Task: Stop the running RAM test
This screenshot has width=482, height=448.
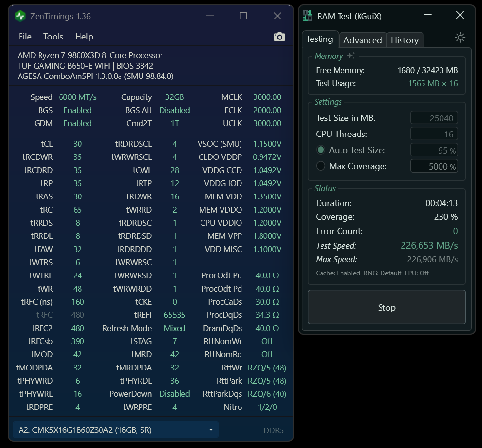Action: (x=387, y=307)
